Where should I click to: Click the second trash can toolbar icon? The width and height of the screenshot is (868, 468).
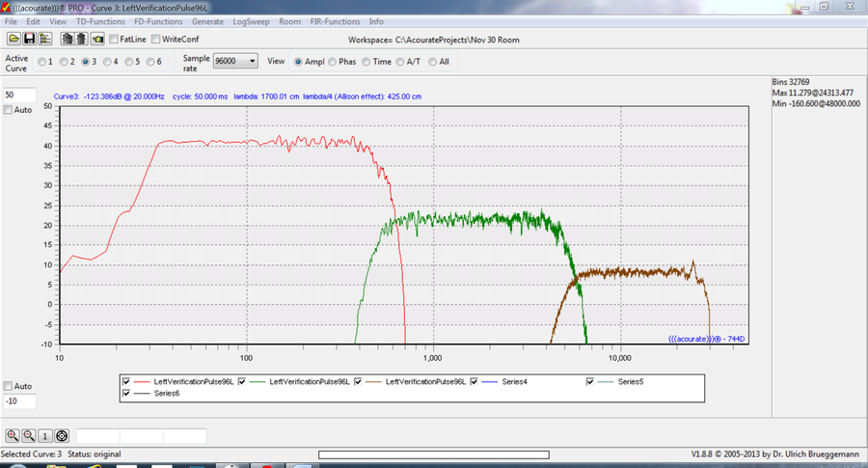pyautogui.click(x=81, y=39)
